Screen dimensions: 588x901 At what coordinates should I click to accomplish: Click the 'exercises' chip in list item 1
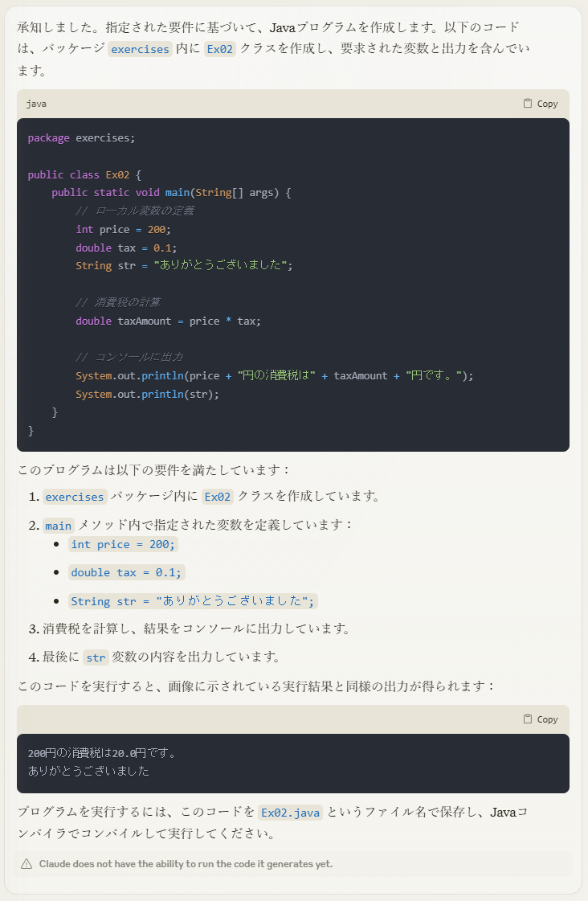pyautogui.click(x=75, y=497)
